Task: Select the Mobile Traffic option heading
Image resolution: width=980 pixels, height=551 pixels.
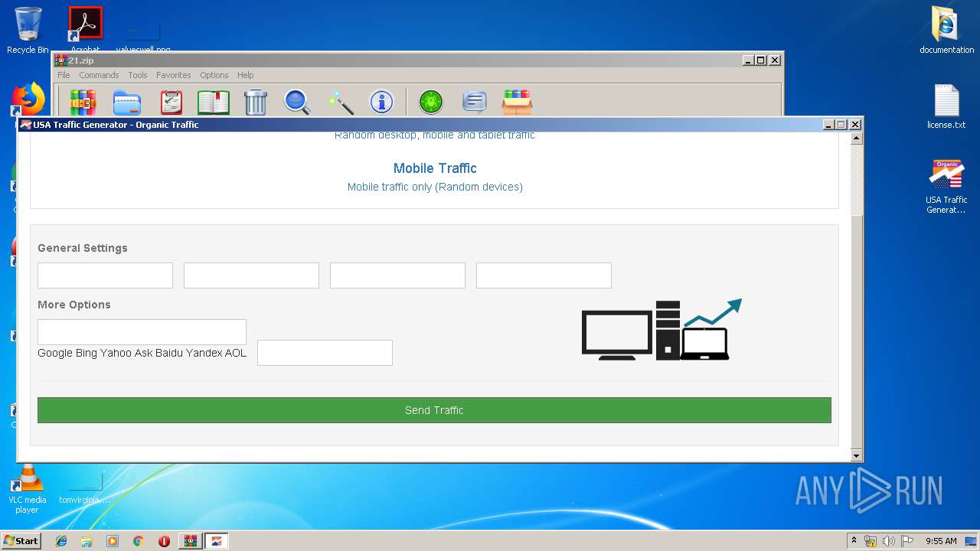Action: tap(435, 168)
